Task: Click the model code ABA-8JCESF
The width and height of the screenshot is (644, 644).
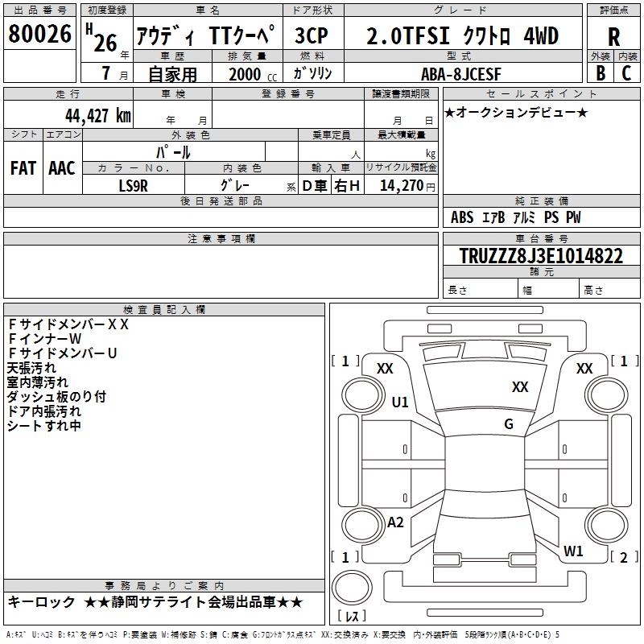Action: tap(461, 74)
